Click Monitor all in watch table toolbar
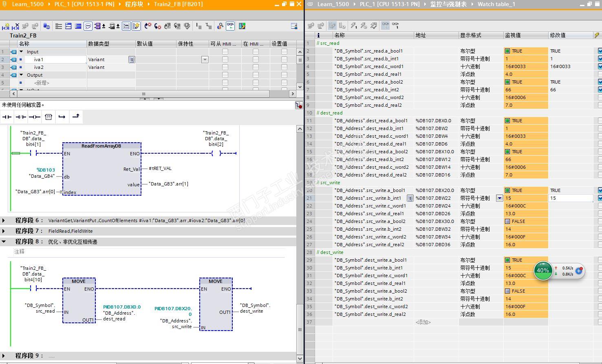Screen dimensions: 602x364 pyautogui.click(x=385, y=26)
